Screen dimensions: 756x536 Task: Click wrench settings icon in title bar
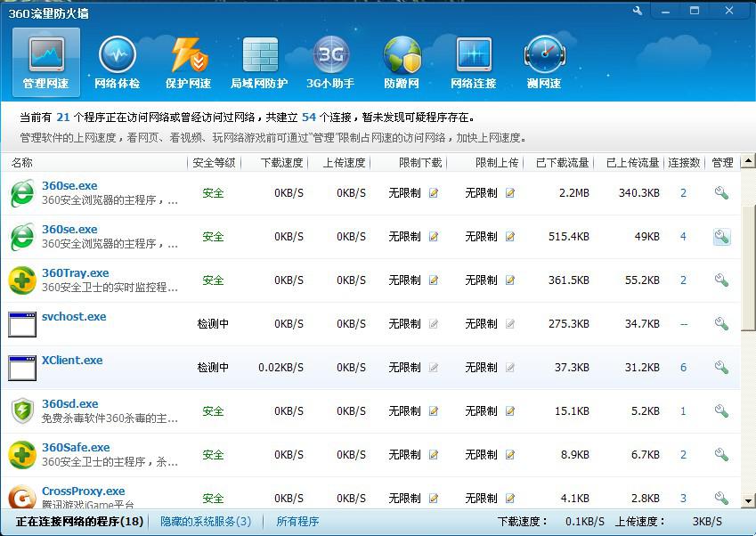(638, 11)
